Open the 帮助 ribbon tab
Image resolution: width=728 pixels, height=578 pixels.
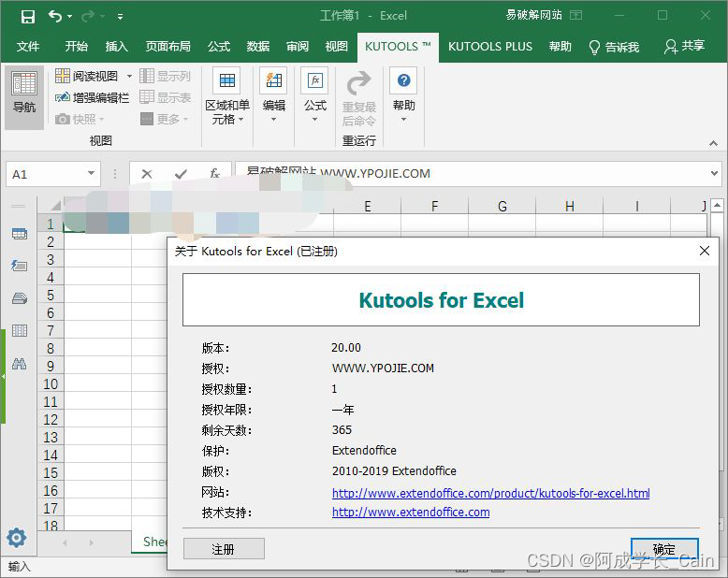[x=560, y=47]
